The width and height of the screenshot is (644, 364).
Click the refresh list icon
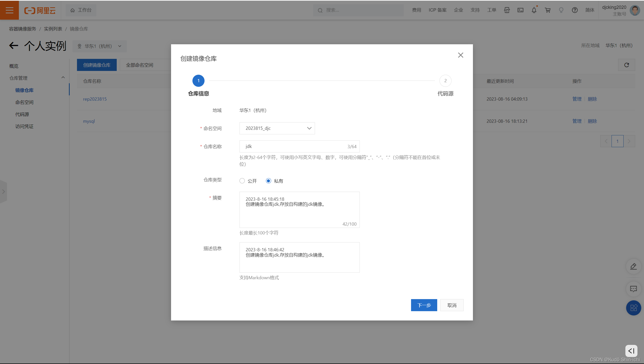tap(626, 65)
